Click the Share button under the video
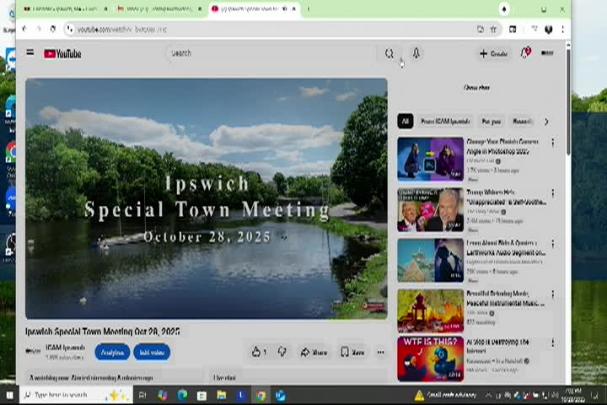This screenshot has width=607, height=405. click(315, 352)
